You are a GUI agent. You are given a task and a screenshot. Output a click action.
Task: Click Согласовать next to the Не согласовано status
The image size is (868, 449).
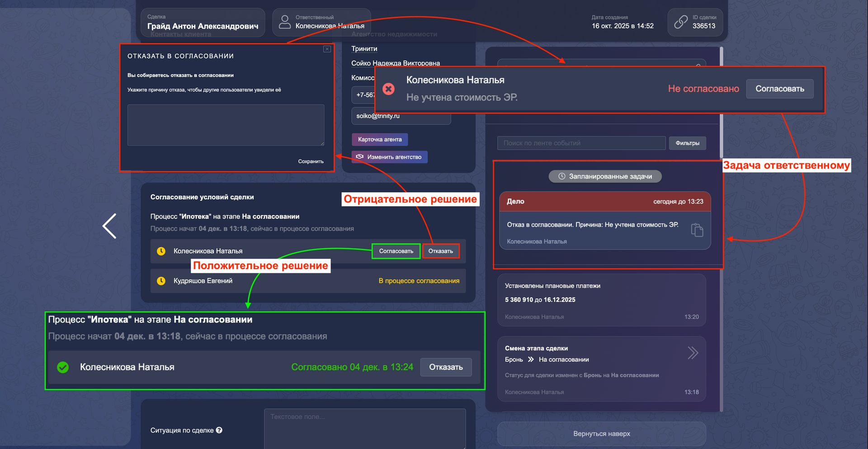[780, 89]
